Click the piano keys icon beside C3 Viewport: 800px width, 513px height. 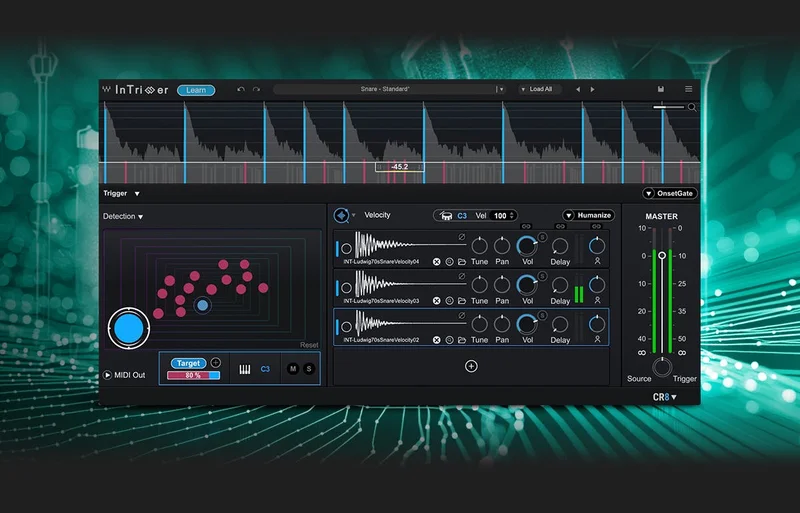pyautogui.click(x=245, y=369)
